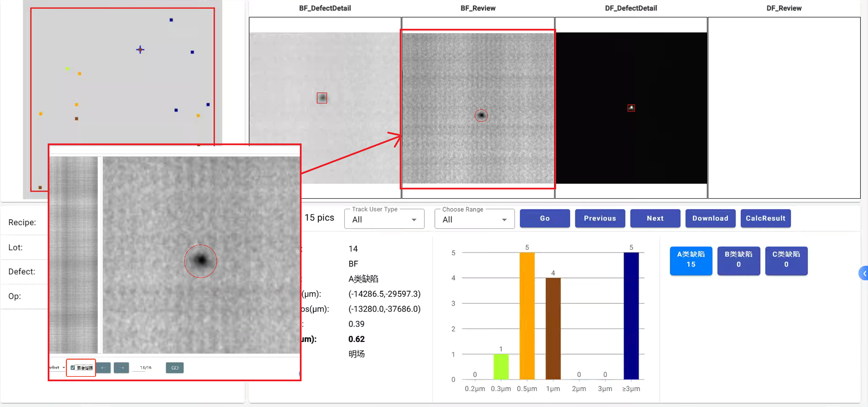Click the Next button
The width and height of the screenshot is (868, 407).
point(655,218)
